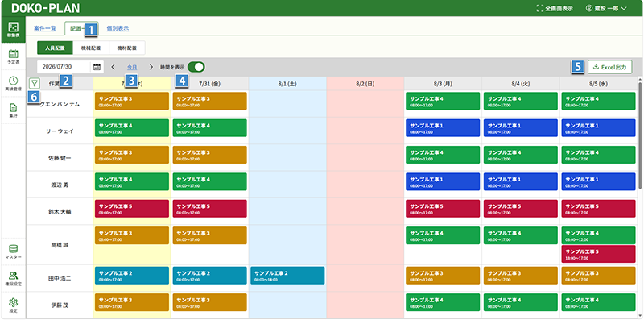644x320 pixels.
Task: Click the Excel出力 export button
Action: 609,67
